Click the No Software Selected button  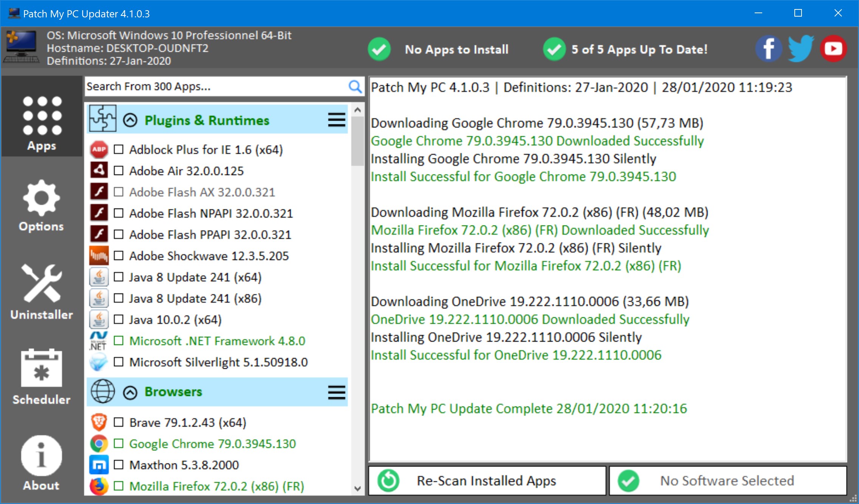coord(728,481)
